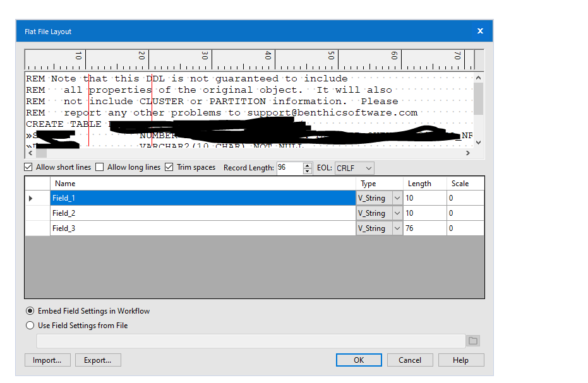Screen dimensions: 588x383
Task: Click Record Length up stepper arrow
Action: (x=308, y=165)
